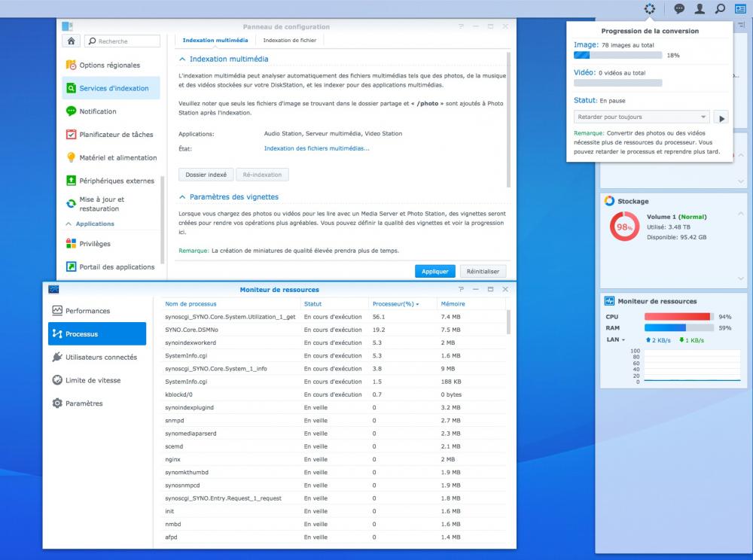The image size is (753, 560).
Task: Open Périphériques externes
Action: tap(111, 181)
